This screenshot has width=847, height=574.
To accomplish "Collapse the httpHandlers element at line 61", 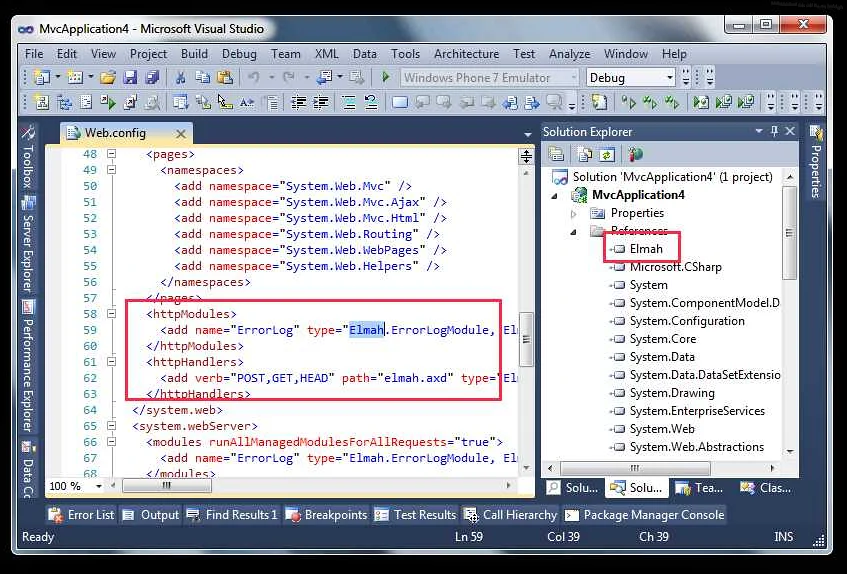I will pos(111,362).
